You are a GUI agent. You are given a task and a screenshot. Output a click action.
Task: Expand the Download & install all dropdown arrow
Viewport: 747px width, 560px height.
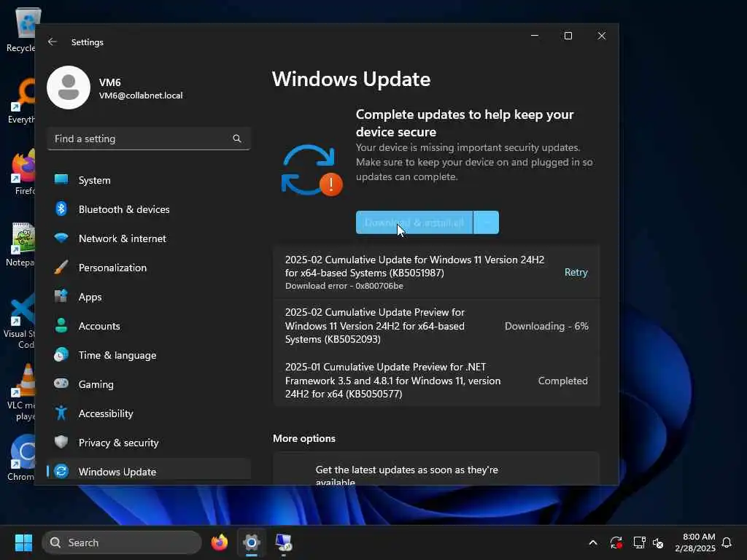tap(487, 222)
